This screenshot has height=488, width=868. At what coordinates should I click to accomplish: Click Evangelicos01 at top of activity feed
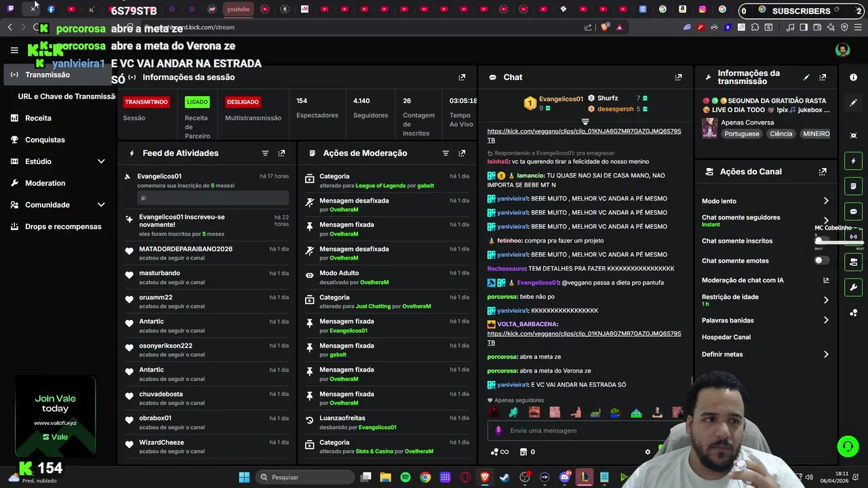click(159, 176)
